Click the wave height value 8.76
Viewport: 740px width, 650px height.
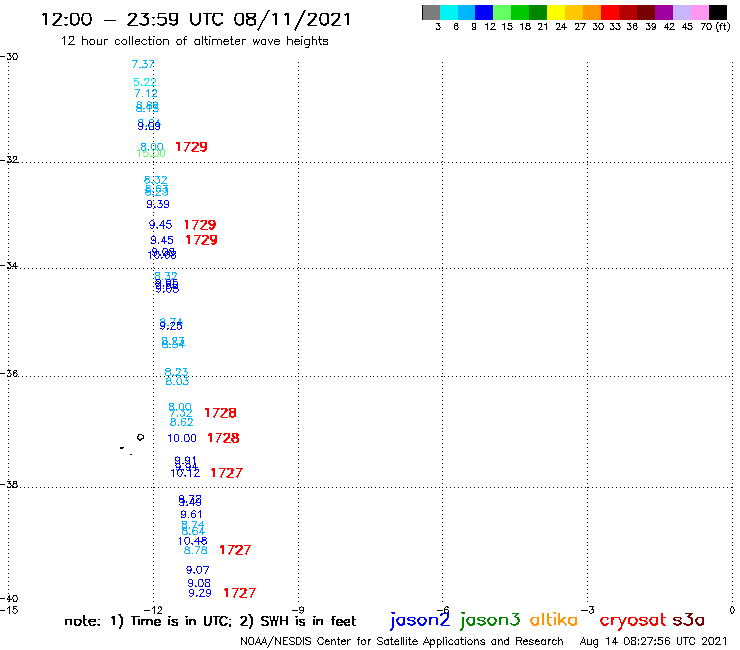195,550
